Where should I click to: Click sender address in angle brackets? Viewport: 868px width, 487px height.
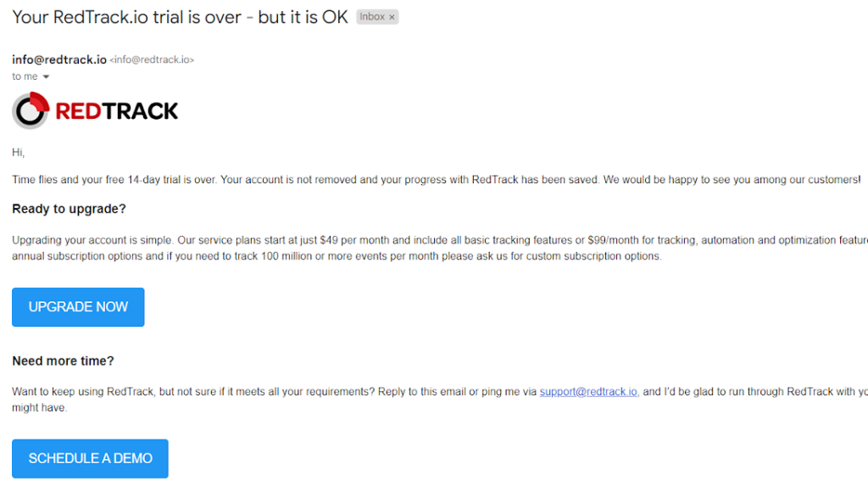point(152,60)
